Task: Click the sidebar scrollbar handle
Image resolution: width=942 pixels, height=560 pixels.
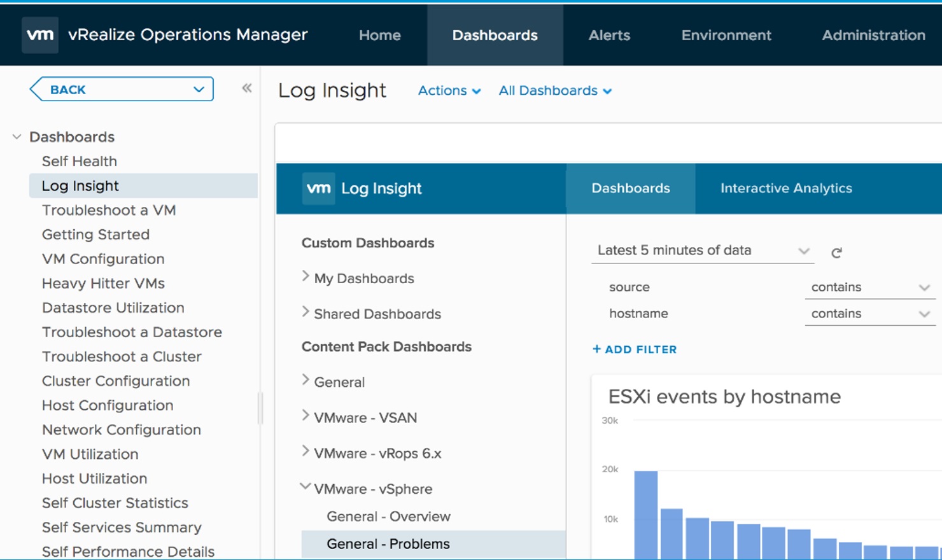Action: click(260, 408)
